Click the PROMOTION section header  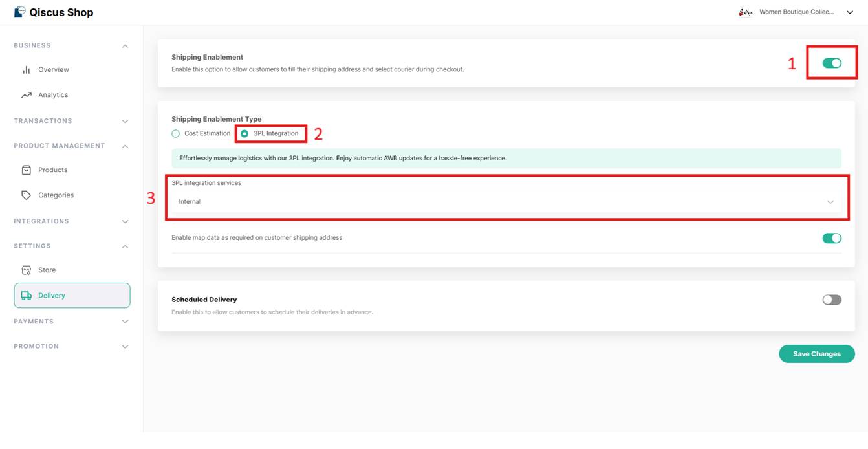pos(36,347)
